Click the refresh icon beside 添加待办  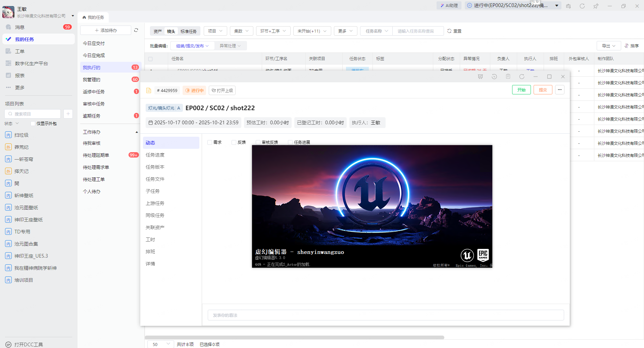click(x=136, y=30)
